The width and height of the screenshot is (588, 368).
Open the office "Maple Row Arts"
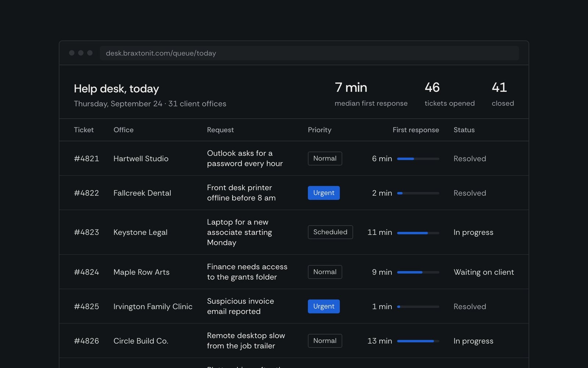pos(141,272)
